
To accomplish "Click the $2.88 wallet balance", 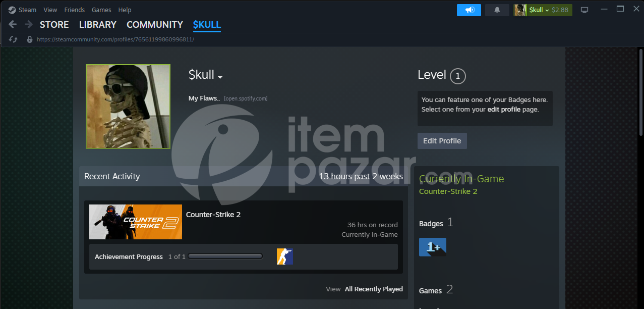I will tap(560, 10).
